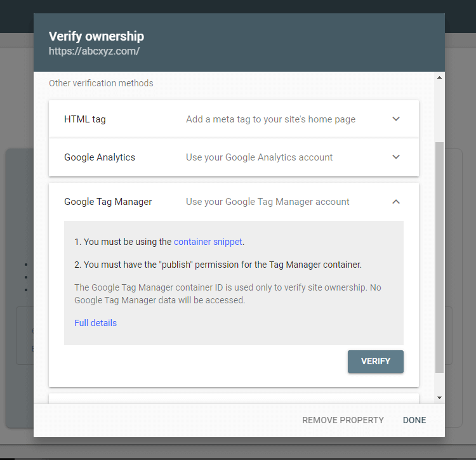Click the scrollbar down arrow
This screenshot has height=460, width=476.
[439, 398]
